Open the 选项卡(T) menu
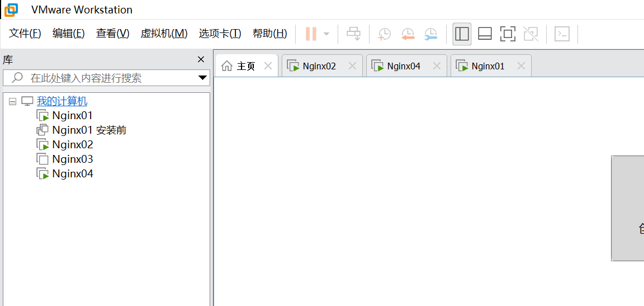 tap(220, 33)
